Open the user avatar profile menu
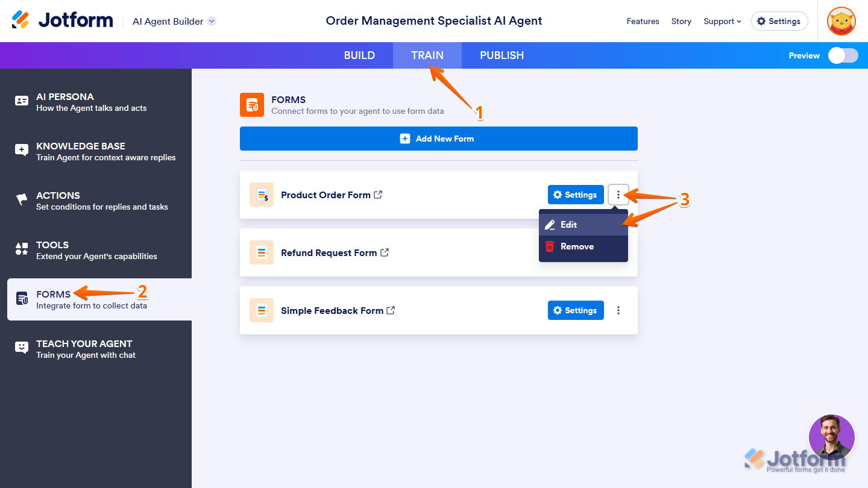This screenshot has height=488, width=868. coord(841,21)
